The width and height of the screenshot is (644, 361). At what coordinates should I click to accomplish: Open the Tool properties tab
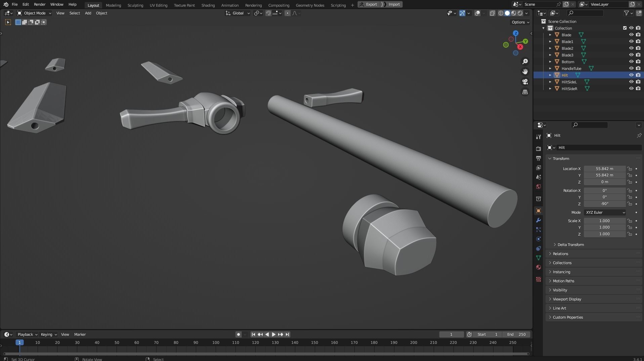[539, 136]
